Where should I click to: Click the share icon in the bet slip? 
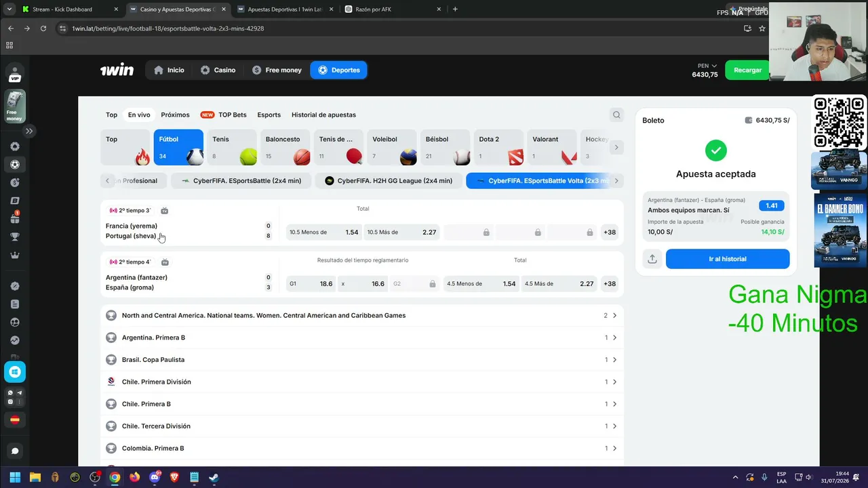pyautogui.click(x=652, y=259)
